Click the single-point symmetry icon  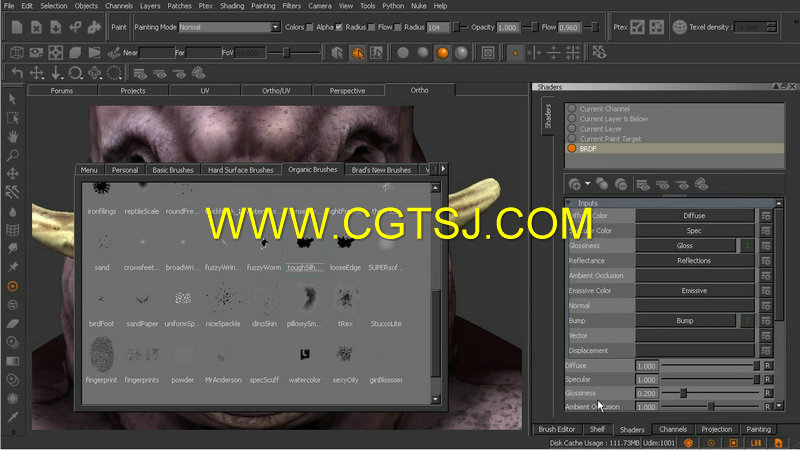point(515,53)
